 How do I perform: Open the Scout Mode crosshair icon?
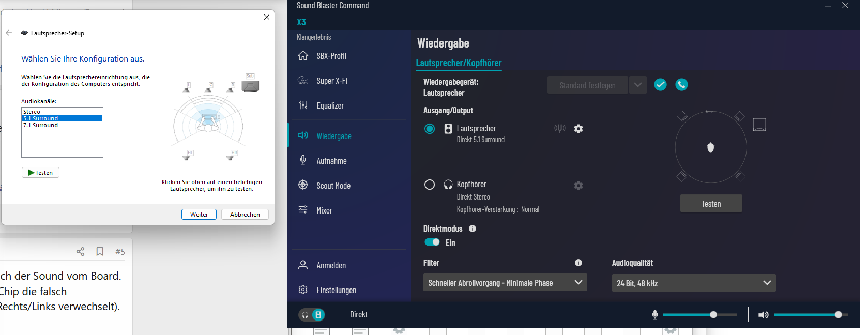(x=303, y=185)
